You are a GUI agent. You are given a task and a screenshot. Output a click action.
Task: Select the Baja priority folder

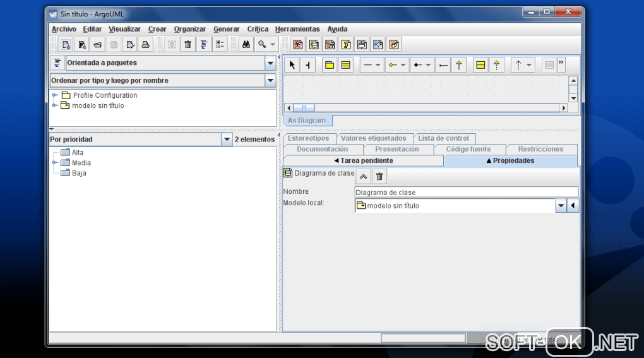tap(73, 173)
